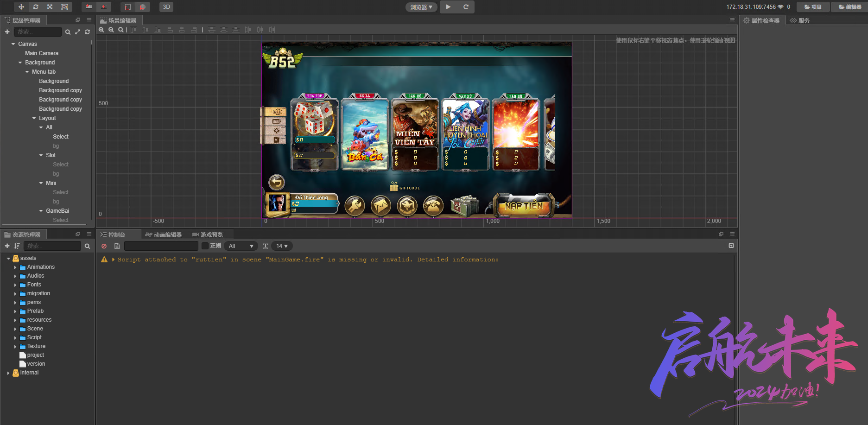868x425 pixels.
Task: Distribute selected nodes by top edges
Action: point(212,30)
